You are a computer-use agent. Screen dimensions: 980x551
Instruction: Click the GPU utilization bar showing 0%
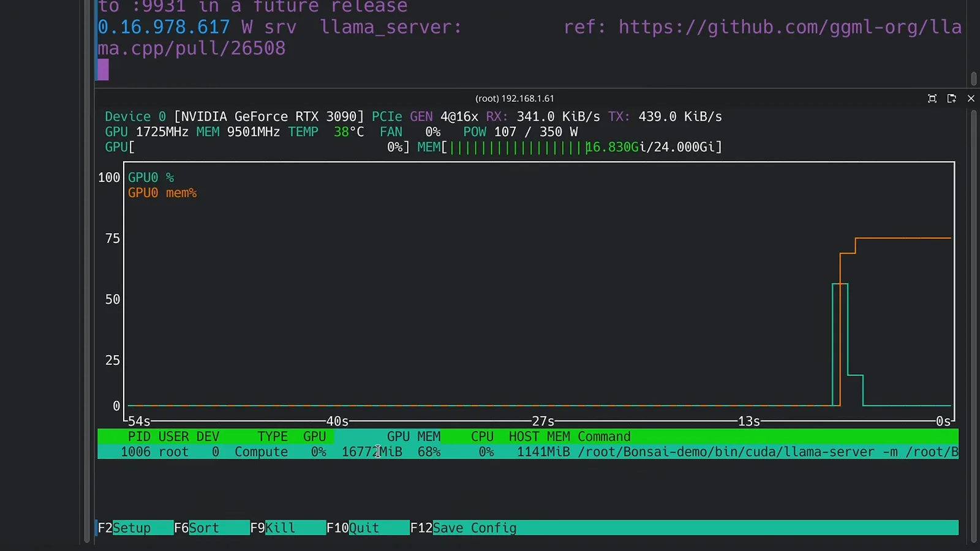tap(257, 147)
